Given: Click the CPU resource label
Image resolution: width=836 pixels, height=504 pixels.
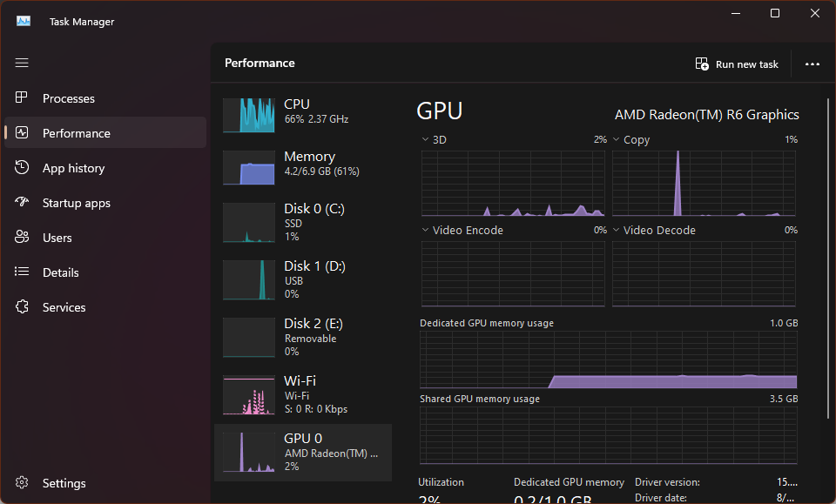Looking at the screenshot, I should [296, 104].
